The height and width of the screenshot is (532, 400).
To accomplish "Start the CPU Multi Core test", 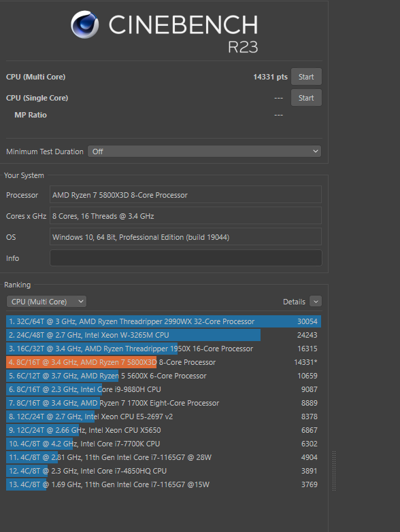I will click(x=306, y=77).
